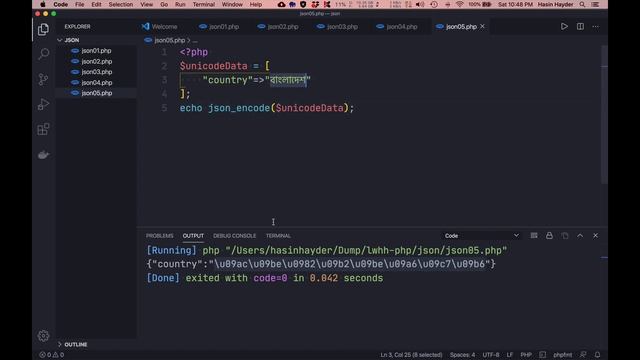Close the json05.php tab
This screenshot has width=640, height=360.
coord(482,26)
